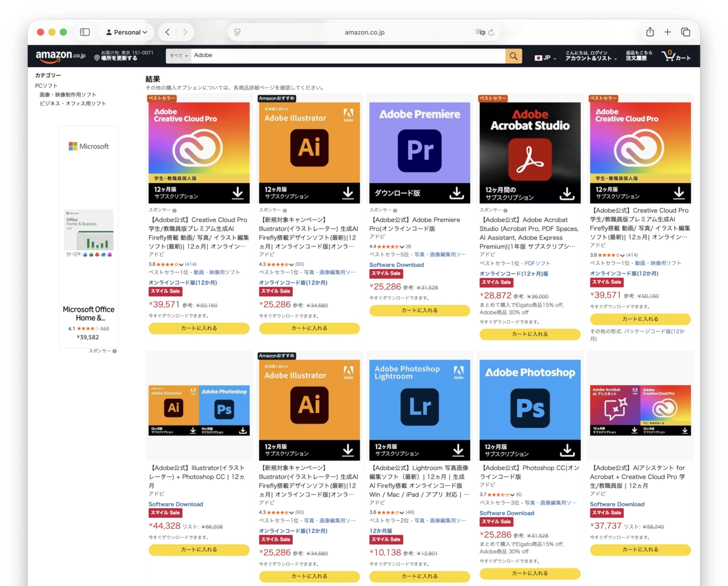Open the Safari share menu
The height and width of the screenshot is (586, 728).
point(650,32)
